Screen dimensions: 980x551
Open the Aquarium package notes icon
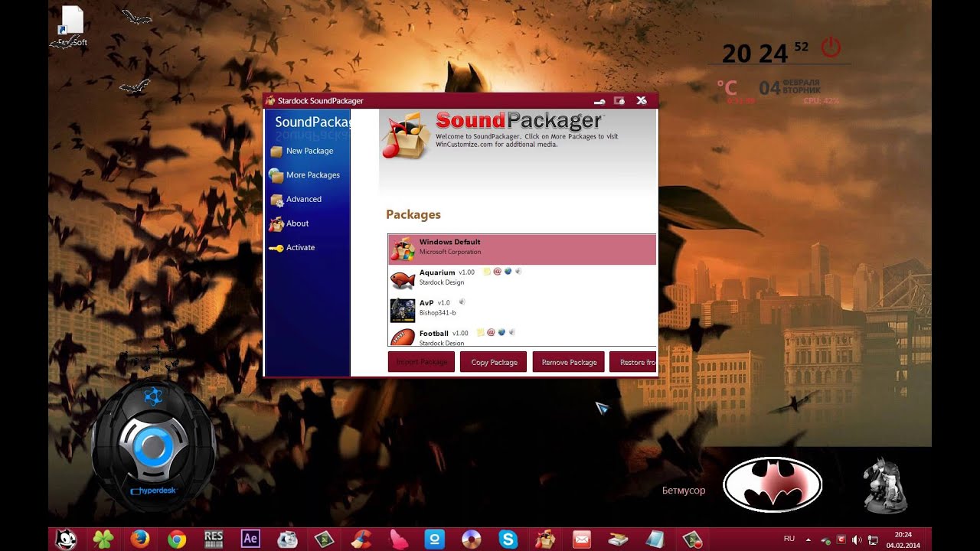pyautogui.click(x=486, y=272)
